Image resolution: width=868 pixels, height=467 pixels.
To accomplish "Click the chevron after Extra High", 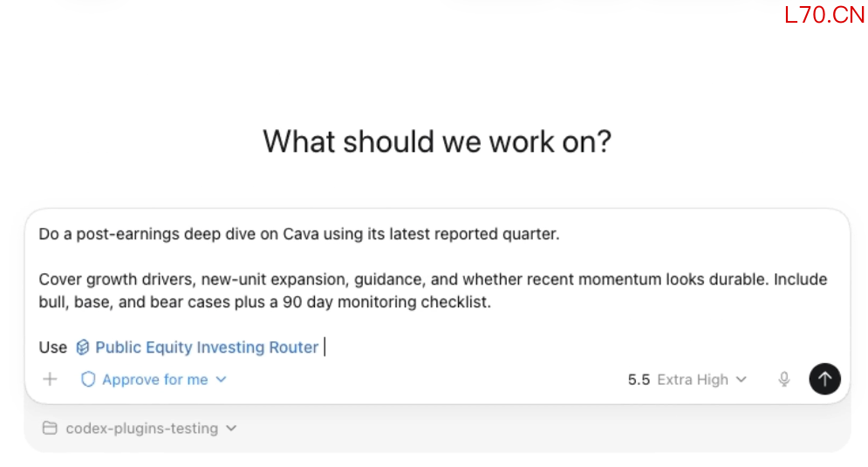I will [742, 380].
